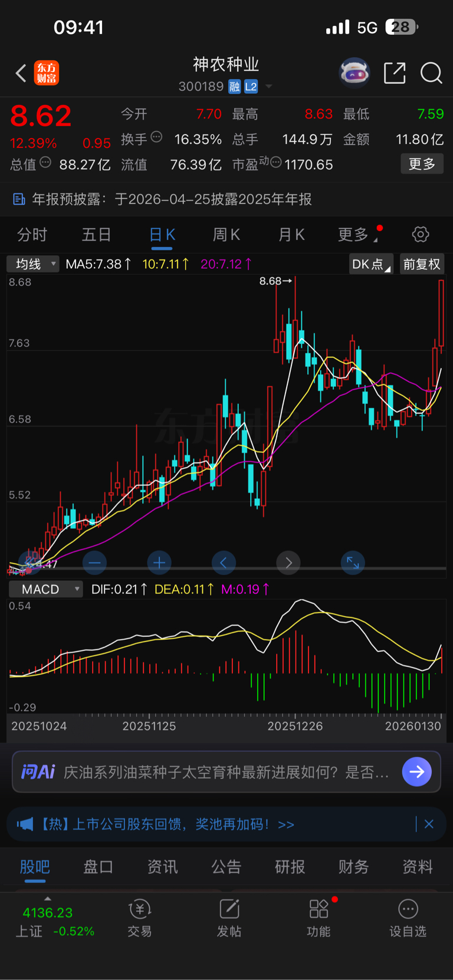Select the 股吧 tab
The image size is (453, 980).
click(x=35, y=867)
